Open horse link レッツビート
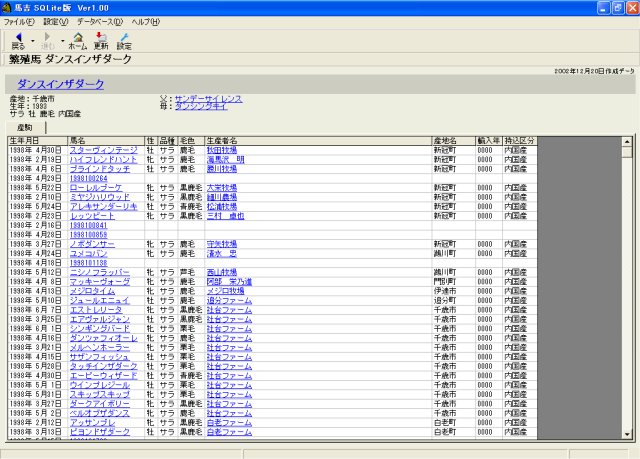 click(x=92, y=216)
